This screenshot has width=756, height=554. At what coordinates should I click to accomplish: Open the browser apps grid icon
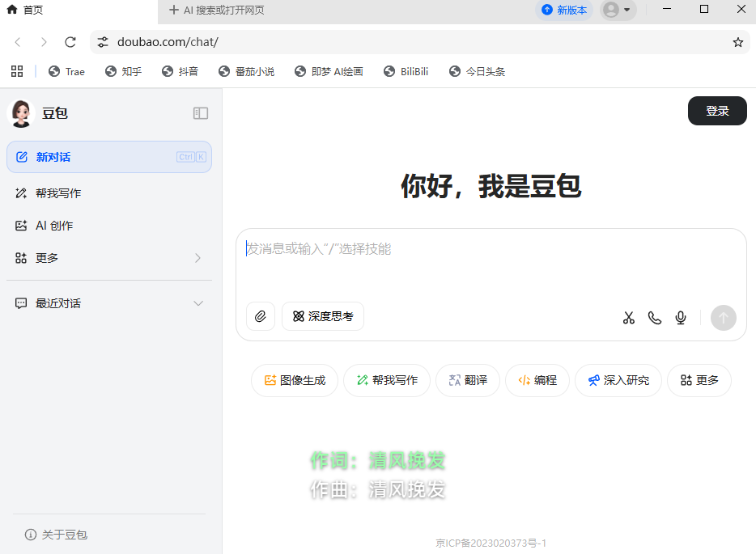(17, 71)
